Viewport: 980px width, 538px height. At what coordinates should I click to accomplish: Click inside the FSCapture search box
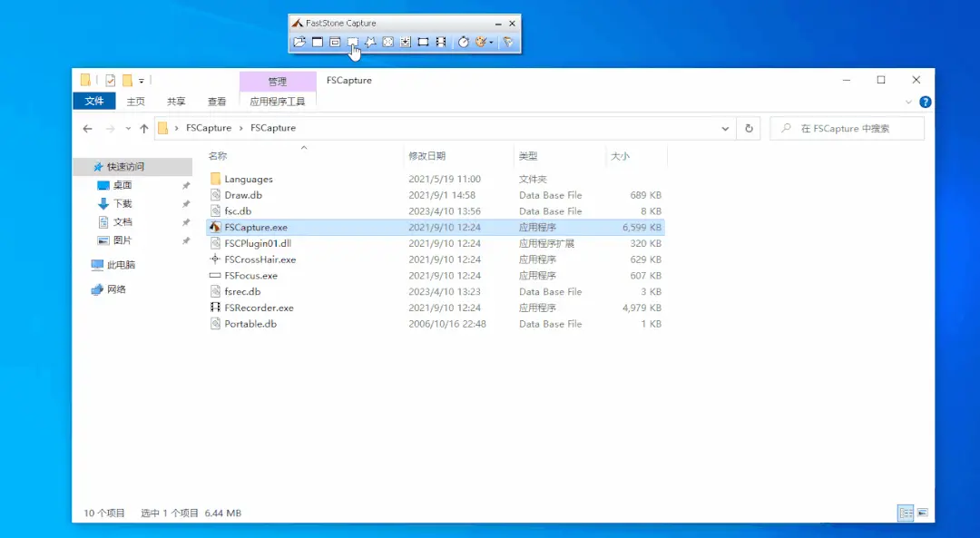[x=847, y=128]
